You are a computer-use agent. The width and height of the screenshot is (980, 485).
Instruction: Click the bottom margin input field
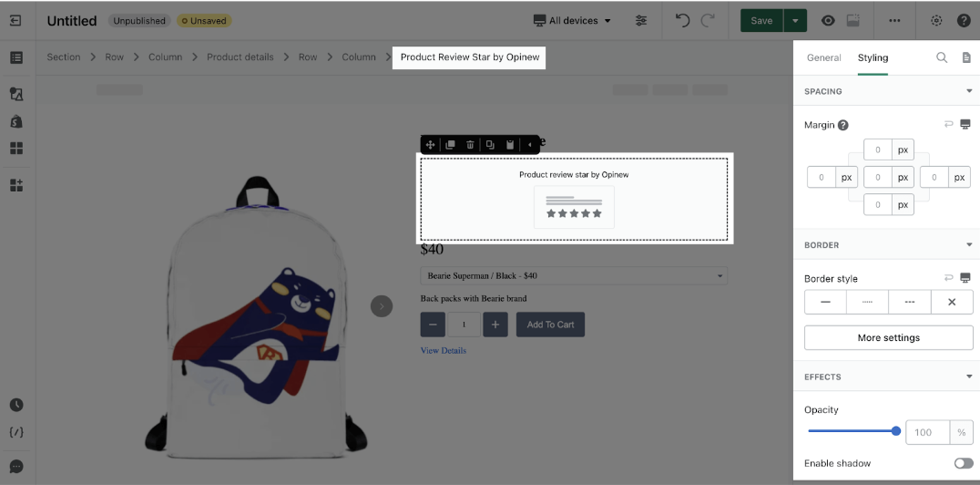click(878, 204)
